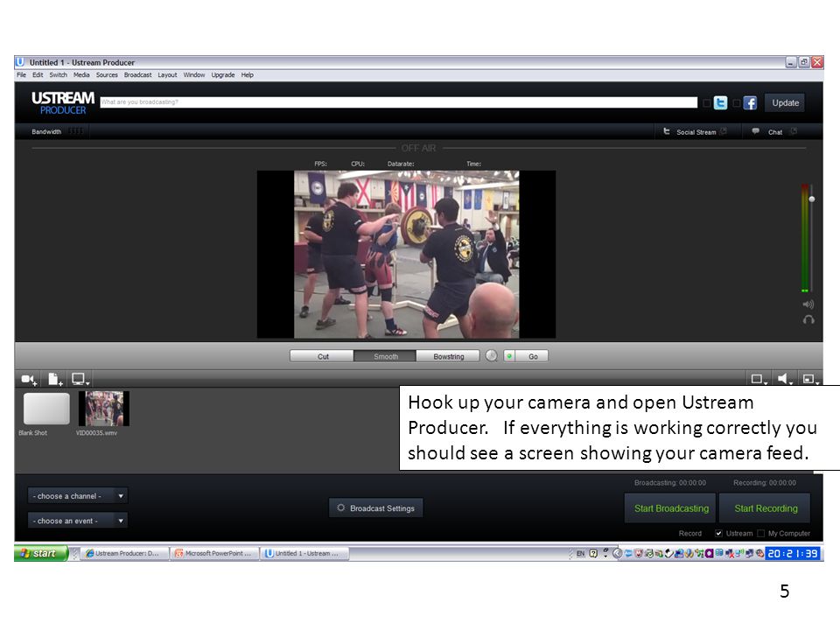Switch to Untitled 1 - Ustream taskbar item
Screen dimensions: 840x630
point(304,553)
